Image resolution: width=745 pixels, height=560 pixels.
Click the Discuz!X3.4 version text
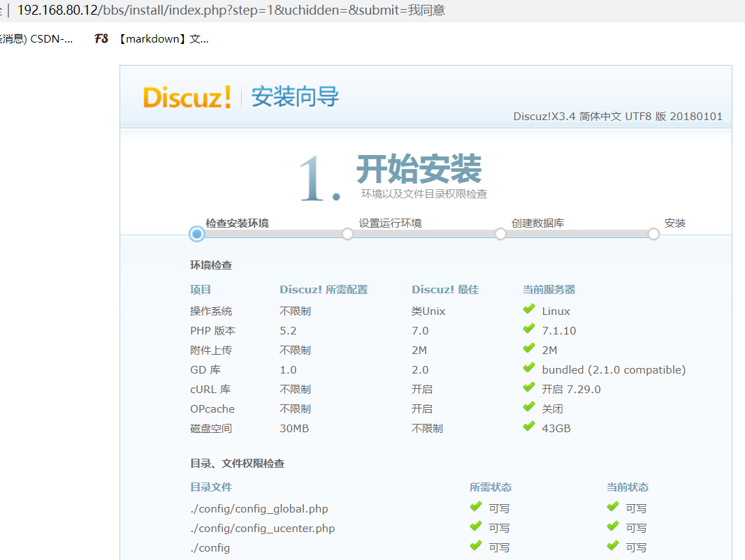[x=618, y=117]
